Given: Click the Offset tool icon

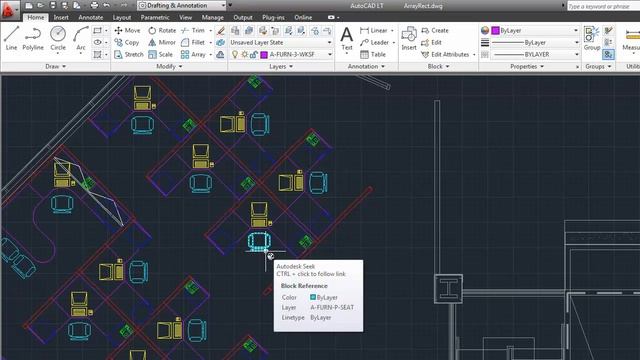Looking at the screenshot, I should tap(221, 54).
